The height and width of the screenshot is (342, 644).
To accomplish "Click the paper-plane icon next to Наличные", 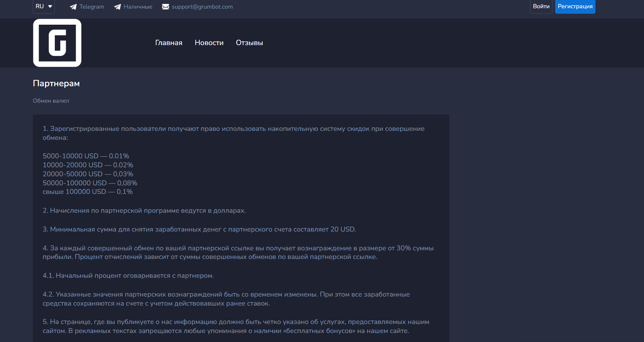I will coord(117,7).
